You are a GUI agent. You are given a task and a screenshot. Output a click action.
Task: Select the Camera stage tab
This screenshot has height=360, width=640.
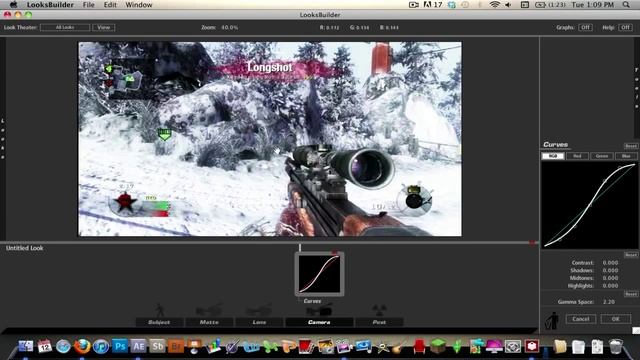tap(319, 322)
